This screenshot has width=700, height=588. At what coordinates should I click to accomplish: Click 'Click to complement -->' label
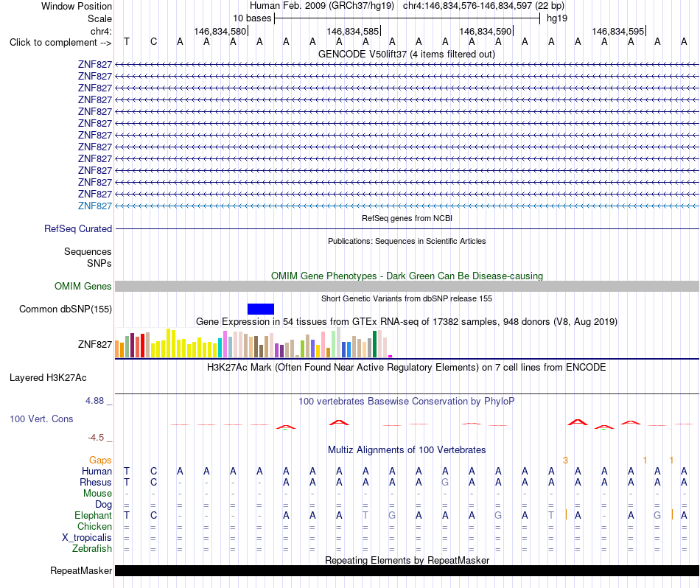(x=60, y=43)
